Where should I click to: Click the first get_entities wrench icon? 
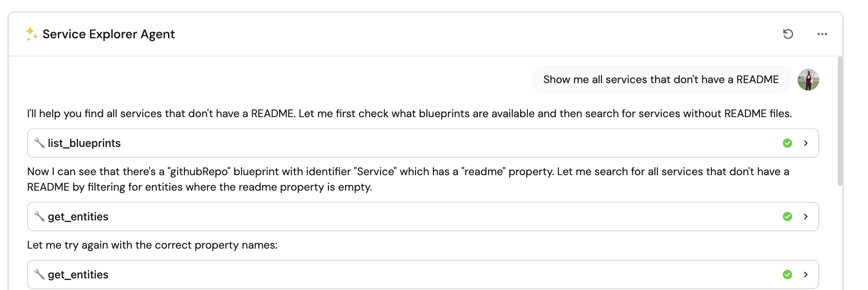39,216
